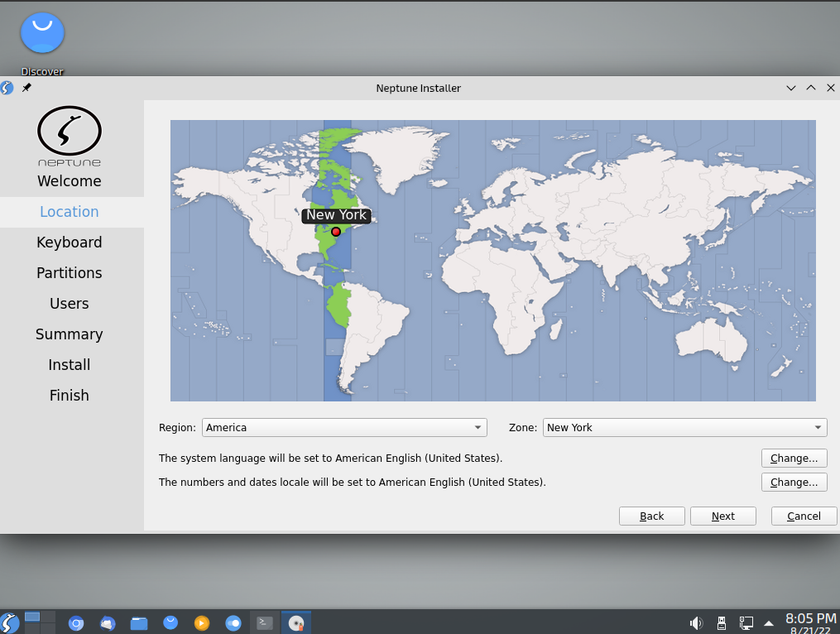
Task: Click the pin icon on the installer titlebar
Action: point(26,88)
